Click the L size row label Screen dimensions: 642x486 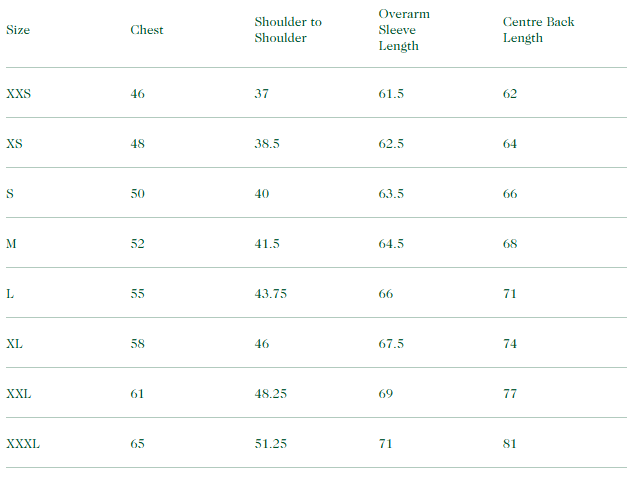[10, 294]
